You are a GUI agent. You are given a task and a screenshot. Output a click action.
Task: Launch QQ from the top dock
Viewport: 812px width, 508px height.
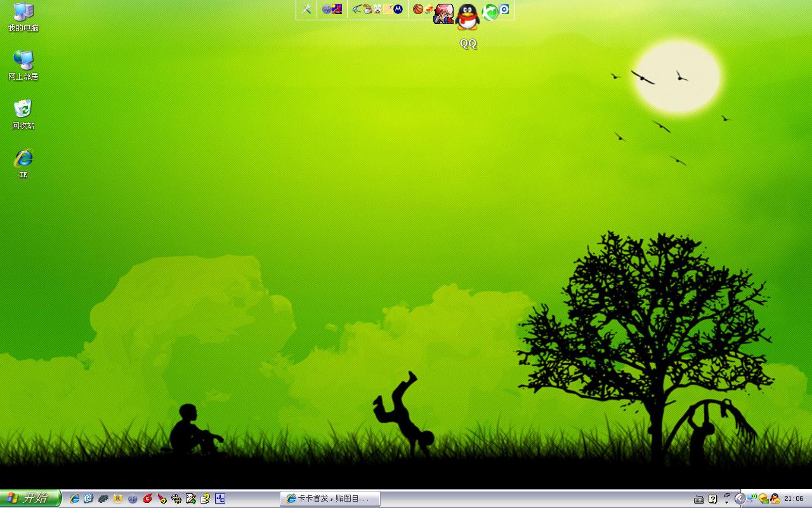tap(468, 17)
